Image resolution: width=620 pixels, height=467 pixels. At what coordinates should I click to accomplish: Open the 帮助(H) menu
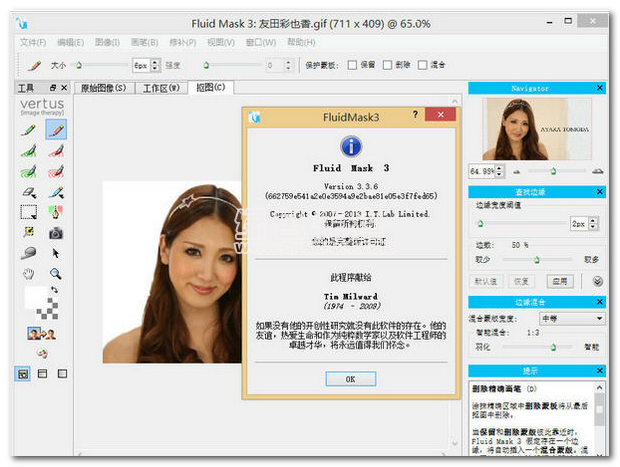(301, 42)
